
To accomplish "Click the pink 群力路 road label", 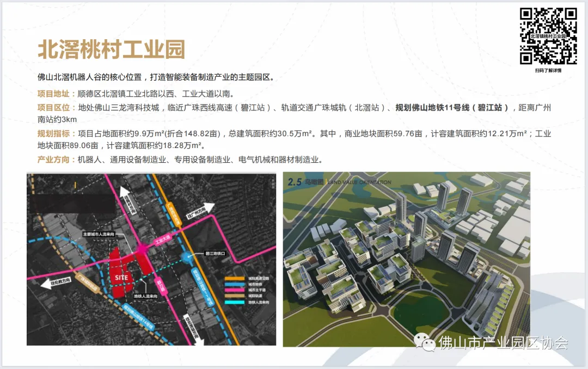I will (161, 286).
